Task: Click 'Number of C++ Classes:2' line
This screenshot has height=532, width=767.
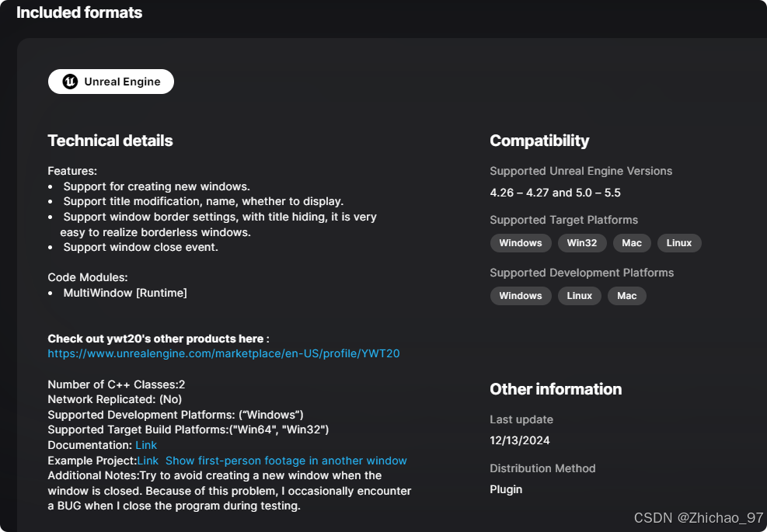Action: (117, 384)
